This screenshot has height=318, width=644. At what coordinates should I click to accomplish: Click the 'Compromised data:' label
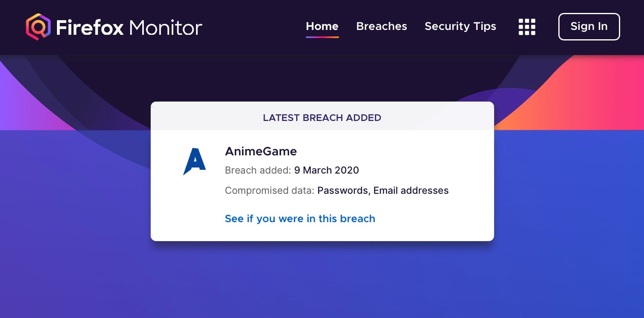click(269, 191)
